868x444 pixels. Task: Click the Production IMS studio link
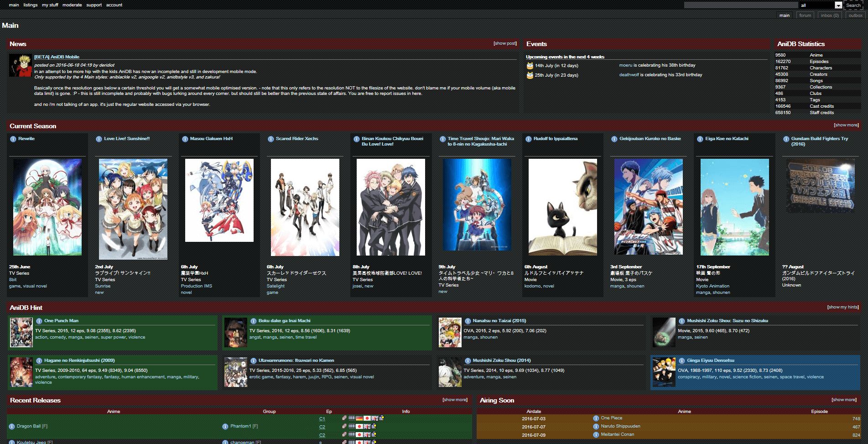[x=197, y=286]
